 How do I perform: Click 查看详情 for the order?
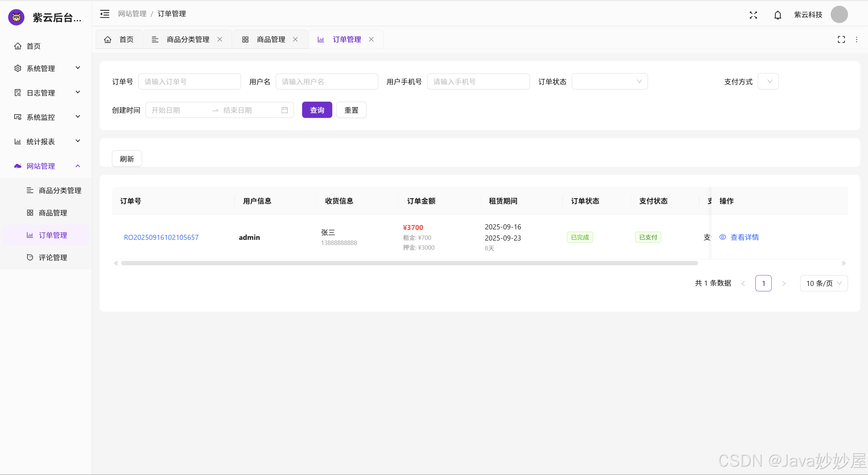745,237
